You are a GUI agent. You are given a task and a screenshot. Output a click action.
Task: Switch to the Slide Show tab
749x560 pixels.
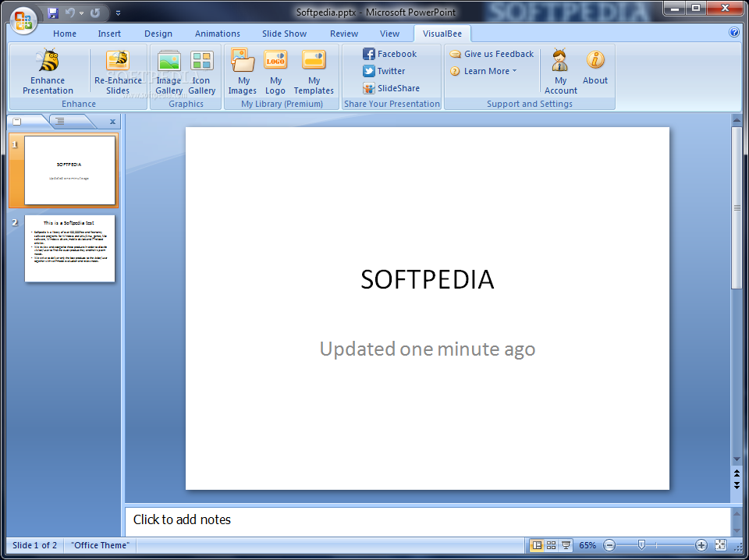click(x=284, y=34)
